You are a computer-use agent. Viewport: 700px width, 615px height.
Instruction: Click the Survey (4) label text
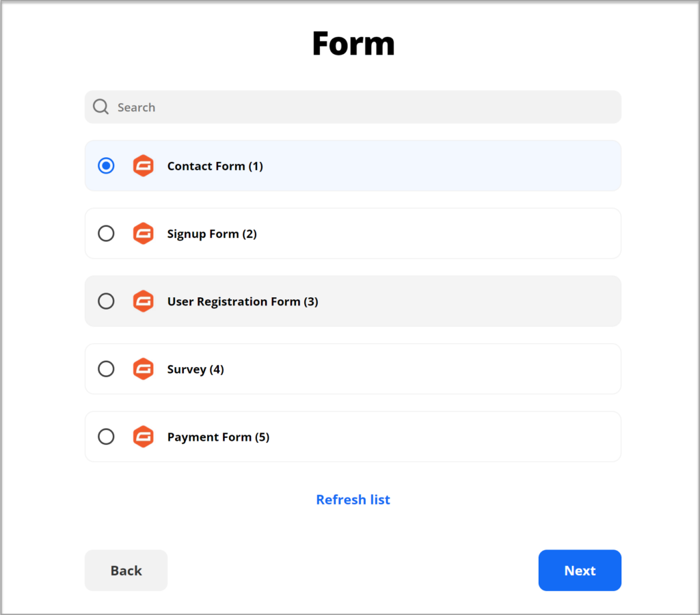click(196, 370)
